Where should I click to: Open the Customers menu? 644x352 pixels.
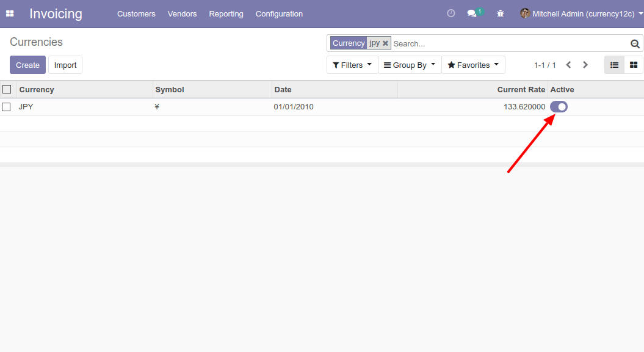point(136,13)
